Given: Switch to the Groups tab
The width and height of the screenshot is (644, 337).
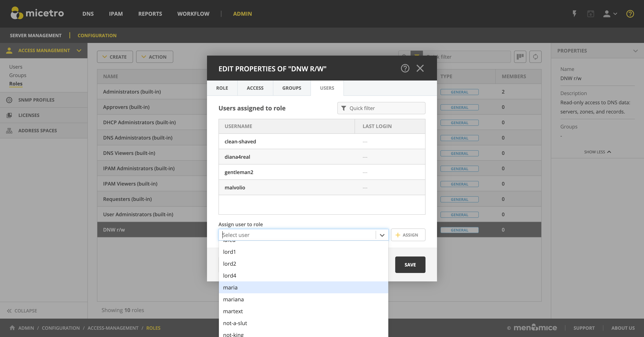Looking at the screenshot, I should point(292,88).
